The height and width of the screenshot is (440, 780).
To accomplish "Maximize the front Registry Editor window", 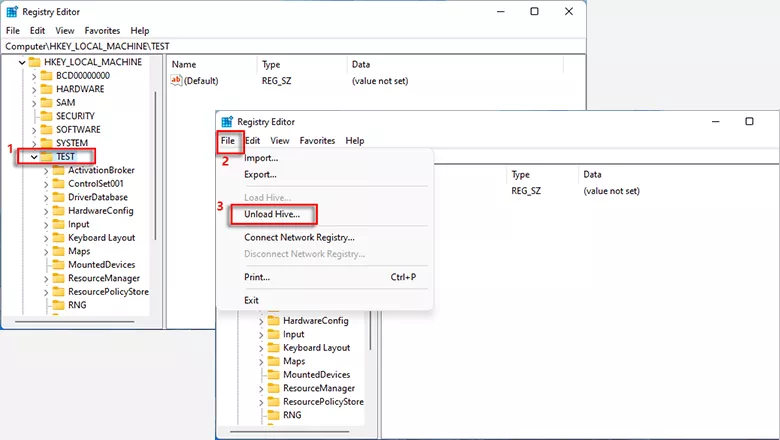I will (x=749, y=121).
